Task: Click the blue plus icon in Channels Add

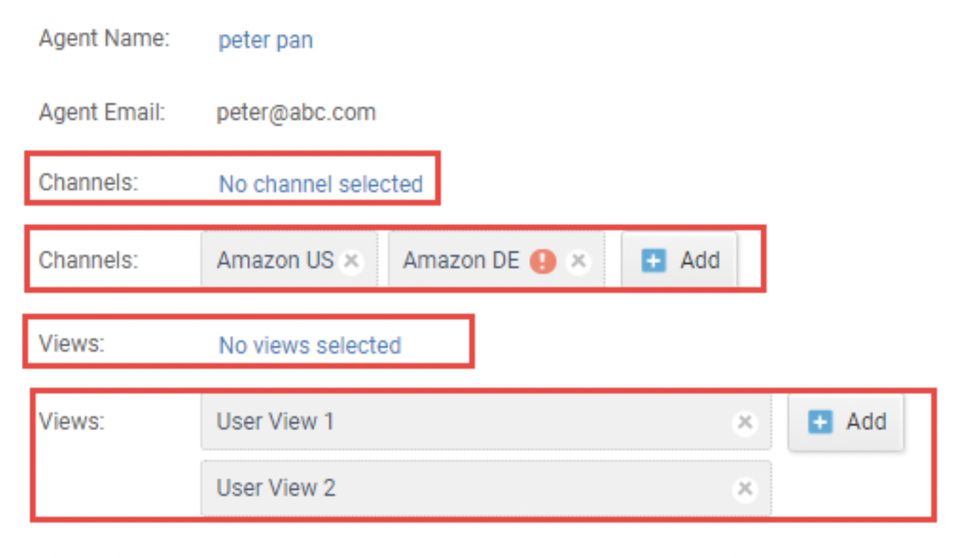Action: click(x=653, y=260)
